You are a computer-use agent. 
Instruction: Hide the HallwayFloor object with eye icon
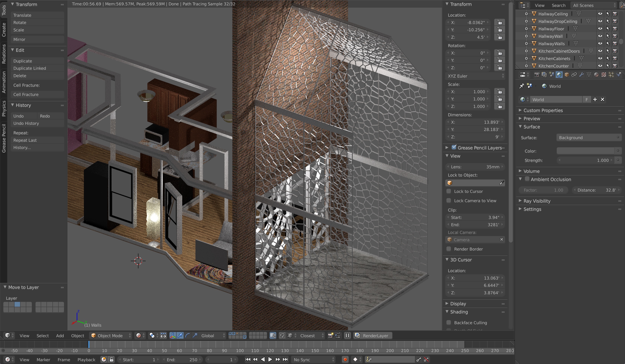(x=600, y=29)
